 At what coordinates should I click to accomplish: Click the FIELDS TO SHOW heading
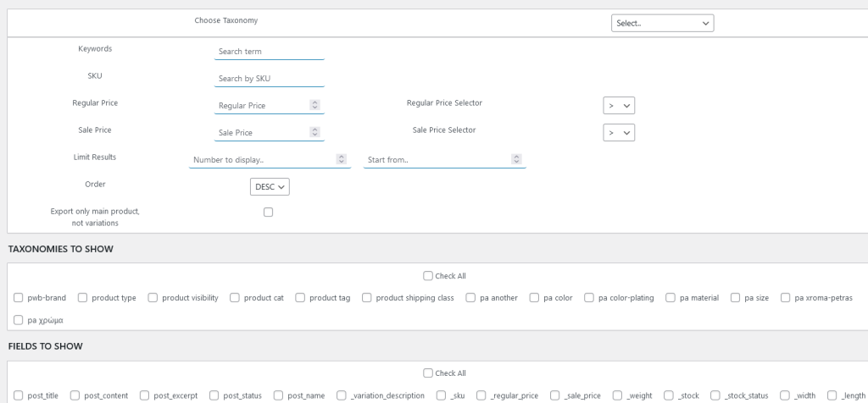click(x=46, y=346)
